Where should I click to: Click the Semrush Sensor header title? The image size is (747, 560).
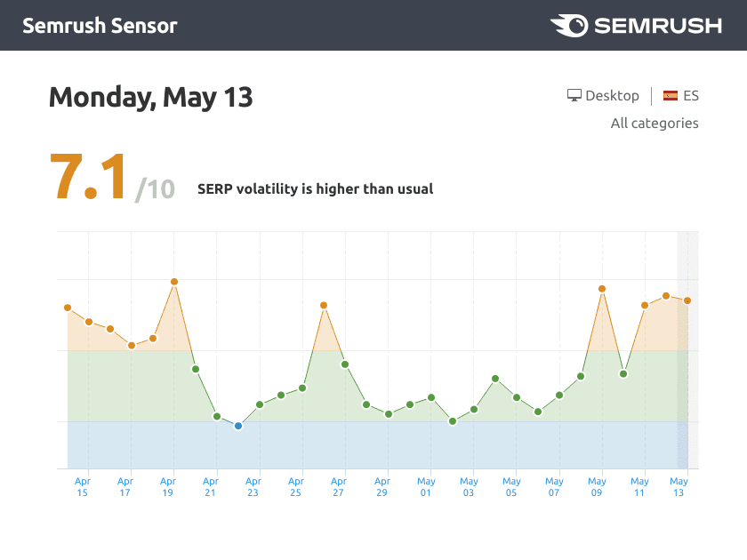[100, 25]
